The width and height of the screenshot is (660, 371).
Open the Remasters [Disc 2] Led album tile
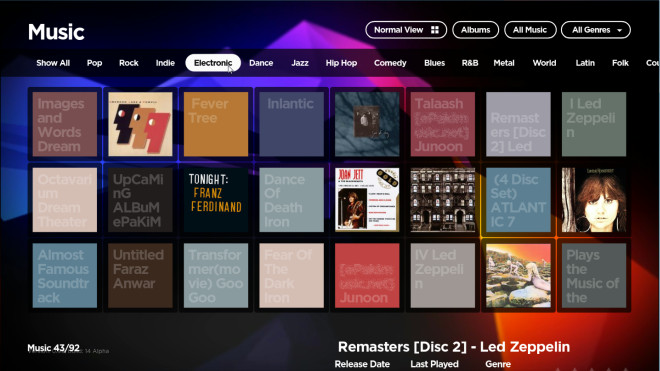pos(518,124)
